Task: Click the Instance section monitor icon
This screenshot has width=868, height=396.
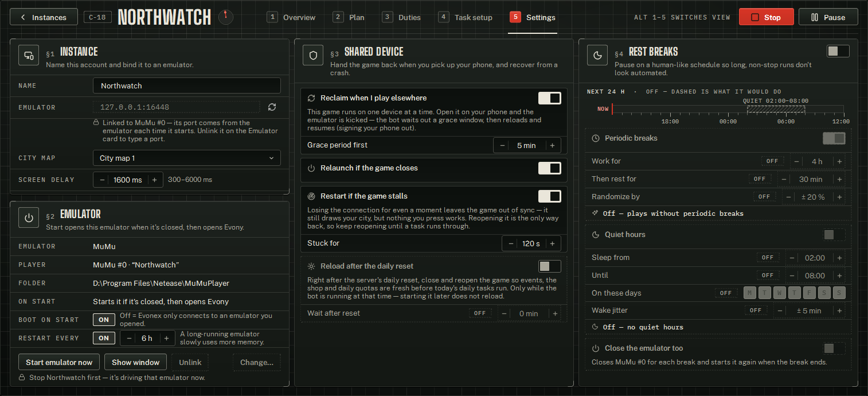Action: (x=29, y=56)
